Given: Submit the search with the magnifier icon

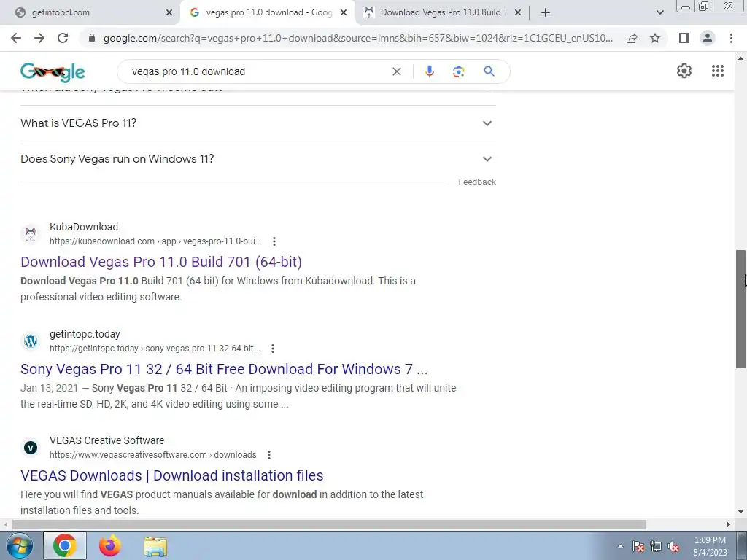Looking at the screenshot, I should pyautogui.click(x=489, y=71).
